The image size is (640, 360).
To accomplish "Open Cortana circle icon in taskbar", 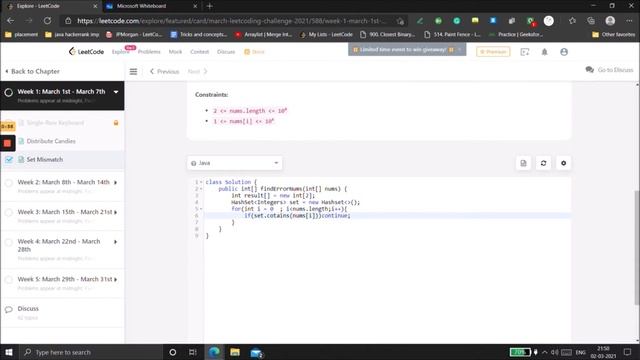I will pos(173,352).
